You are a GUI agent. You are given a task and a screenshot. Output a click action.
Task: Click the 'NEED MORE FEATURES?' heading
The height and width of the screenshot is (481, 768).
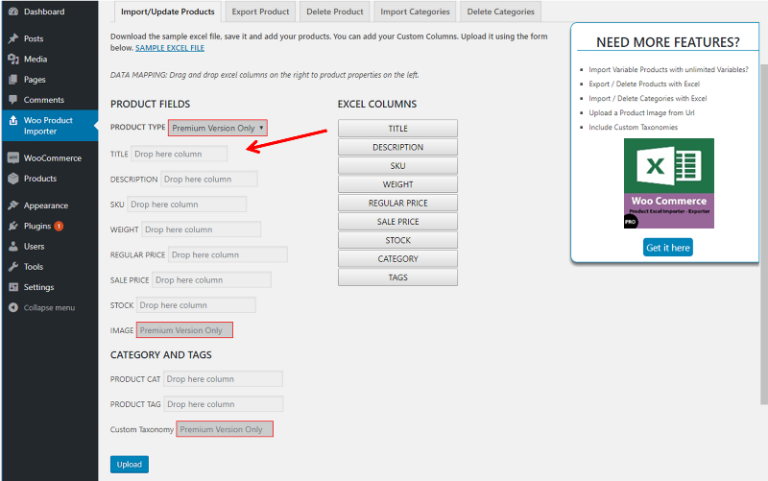point(668,42)
